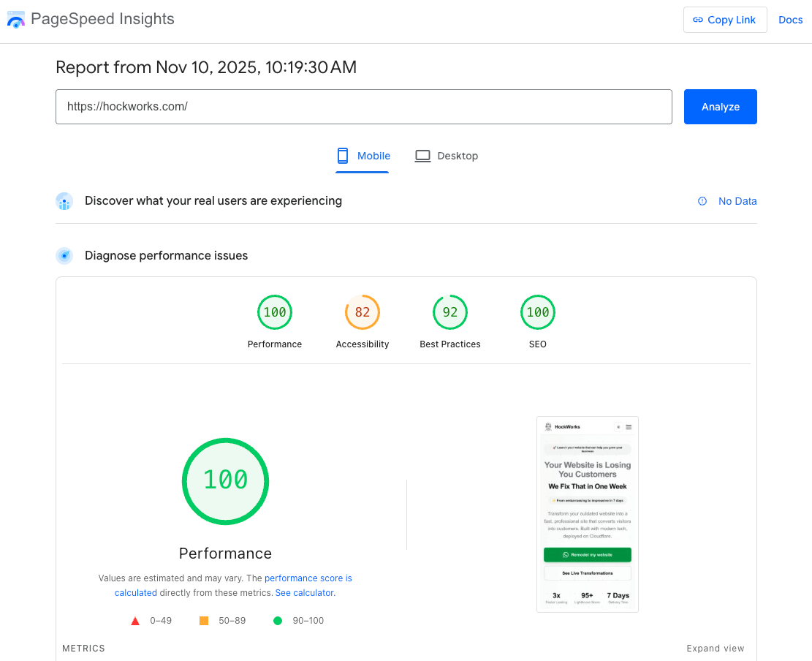
Task: Expand view of the metrics section
Action: click(x=716, y=649)
